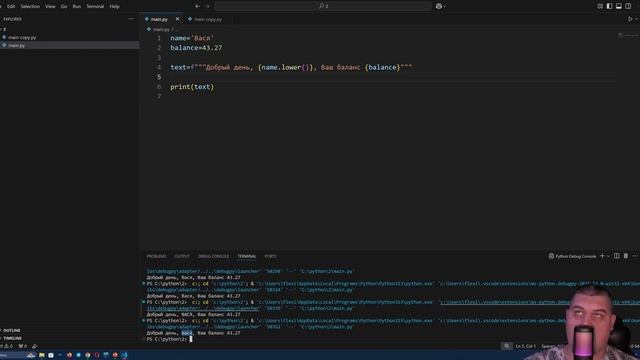Open the Opera icon in the taskbar
Image resolution: width=640 pixels, height=360 pixels.
pos(97,356)
